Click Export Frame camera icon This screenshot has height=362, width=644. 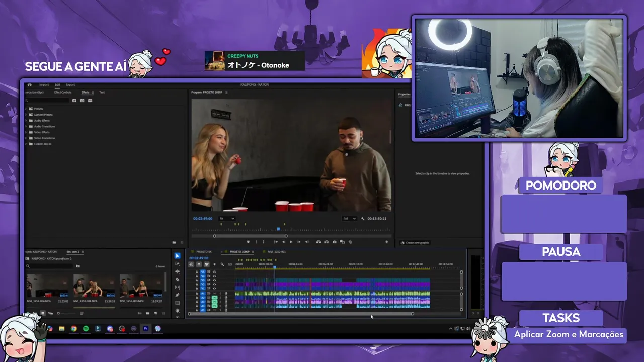tap(335, 242)
